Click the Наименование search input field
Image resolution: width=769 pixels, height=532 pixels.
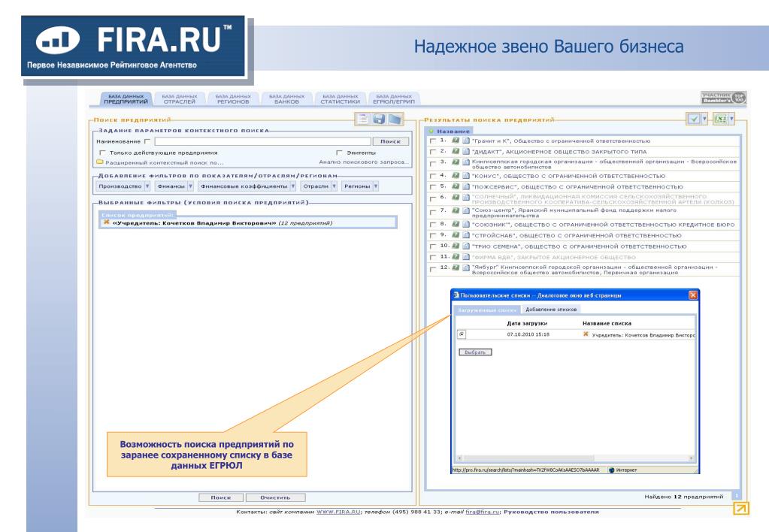(x=262, y=141)
